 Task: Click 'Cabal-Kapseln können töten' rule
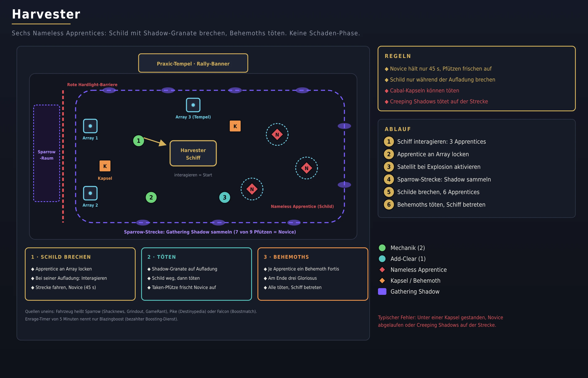[x=422, y=91]
